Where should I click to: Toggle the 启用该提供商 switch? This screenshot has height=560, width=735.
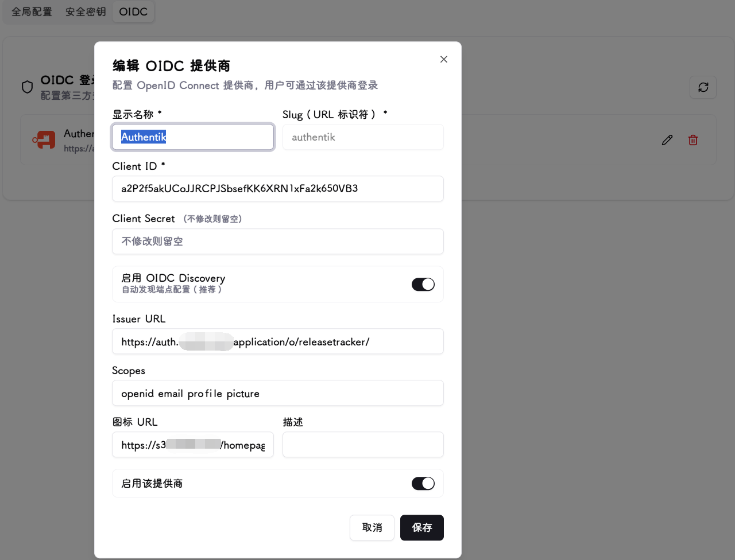tap(423, 484)
